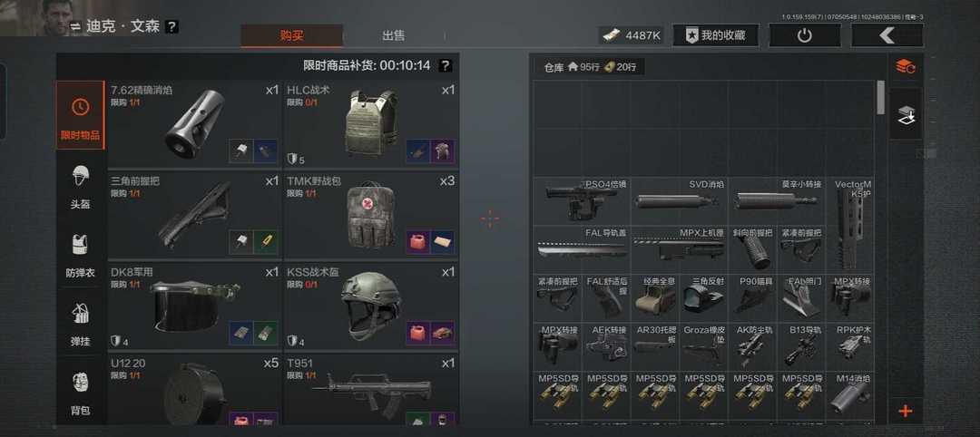Click the swap arrows beside trader name
Screen dimensions: 980x437
point(75,26)
